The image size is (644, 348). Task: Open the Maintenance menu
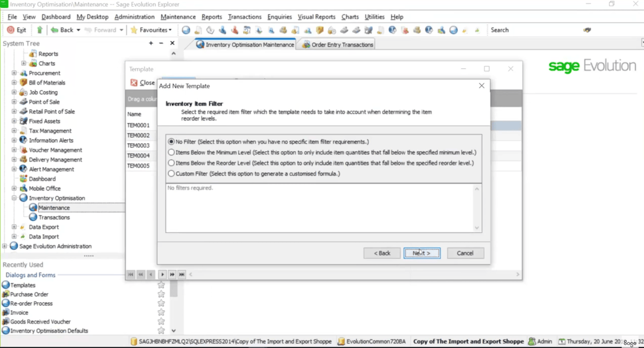pos(178,17)
